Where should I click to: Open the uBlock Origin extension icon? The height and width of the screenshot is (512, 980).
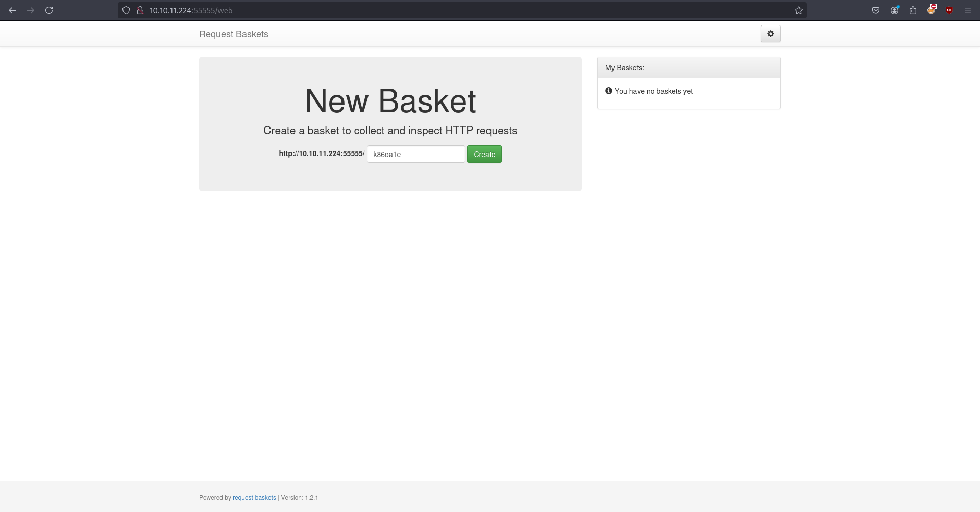point(949,10)
